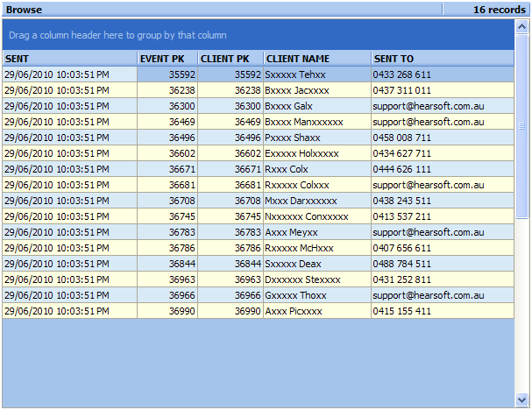Screen dimensions: 532x410
Task: Click phone number 0444 626 111
Action: [401, 169]
